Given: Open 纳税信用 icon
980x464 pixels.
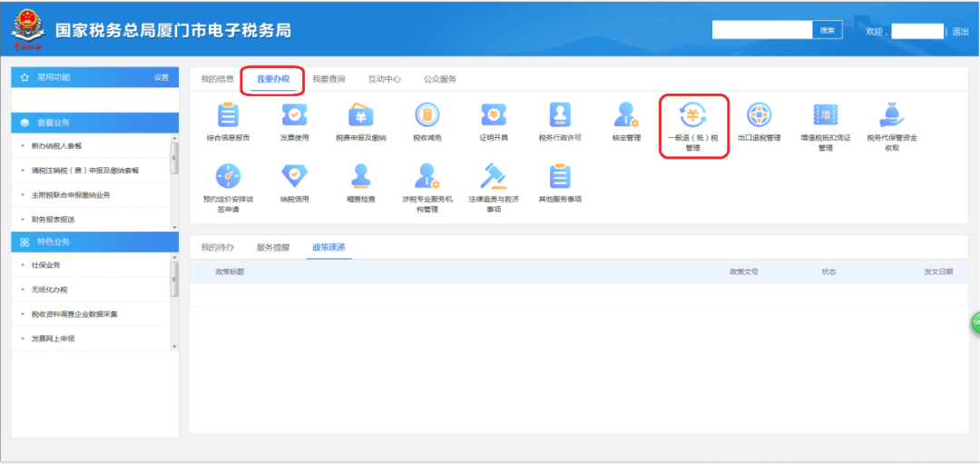Looking at the screenshot, I should [x=294, y=176].
